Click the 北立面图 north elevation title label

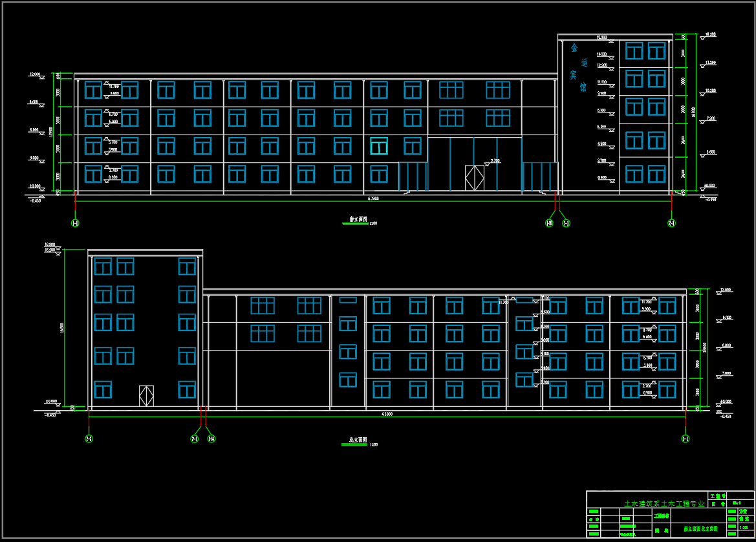pyautogui.click(x=358, y=440)
